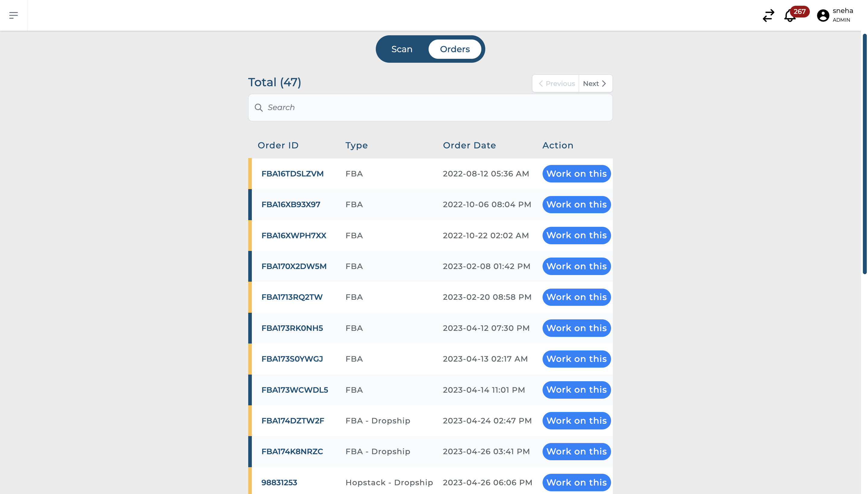Open order ID FBA1713RQ2TW
This screenshot has width=868, height=494.
click(292, 297)
